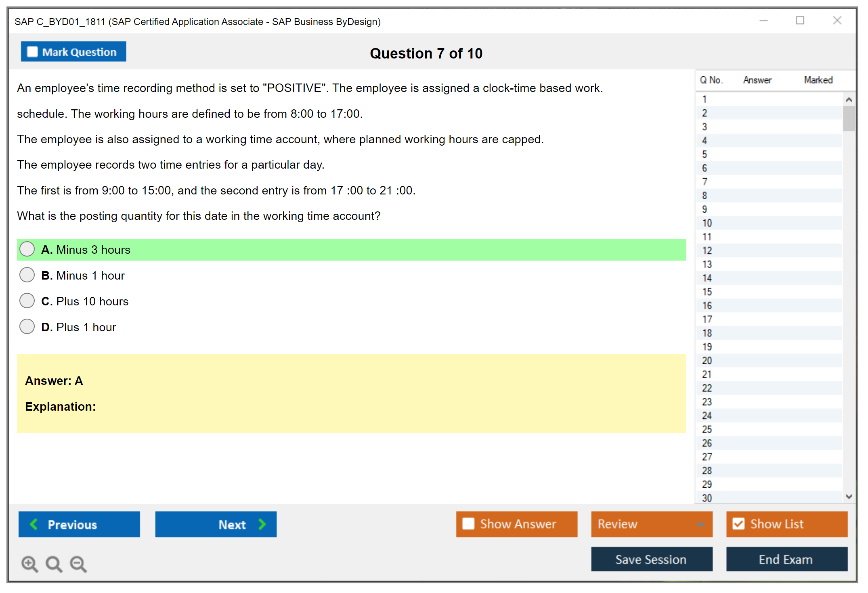Image resolution: width=868 pixels, height=593 pixels.
Task: Click the zoom in magnifier icon
Action: [x=29, y=564]
